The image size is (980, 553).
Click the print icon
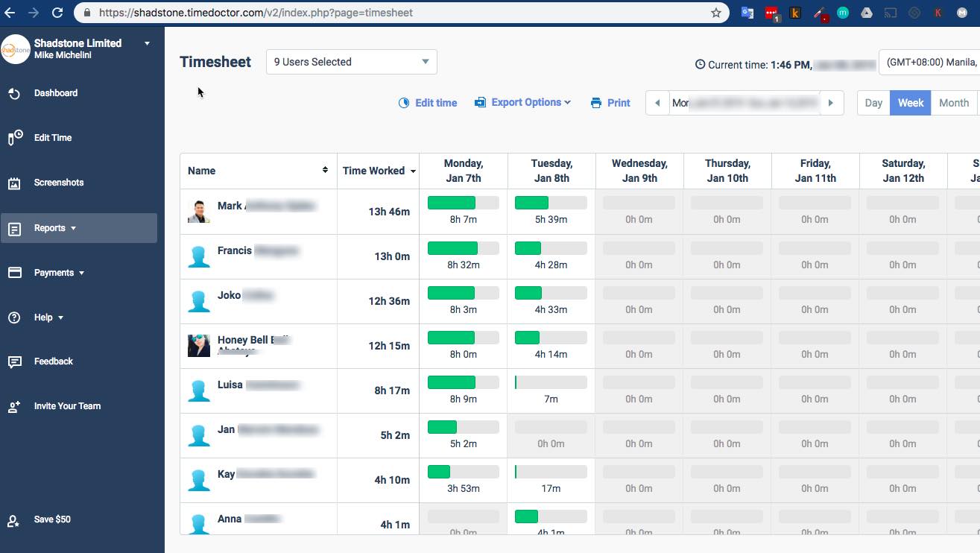coord(596,103)
